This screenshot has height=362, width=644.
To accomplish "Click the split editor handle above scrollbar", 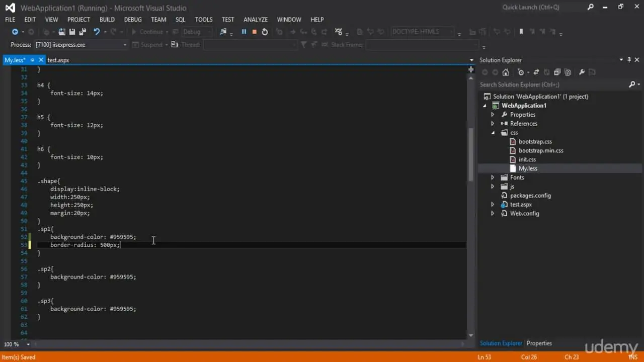I will [471, 69].
